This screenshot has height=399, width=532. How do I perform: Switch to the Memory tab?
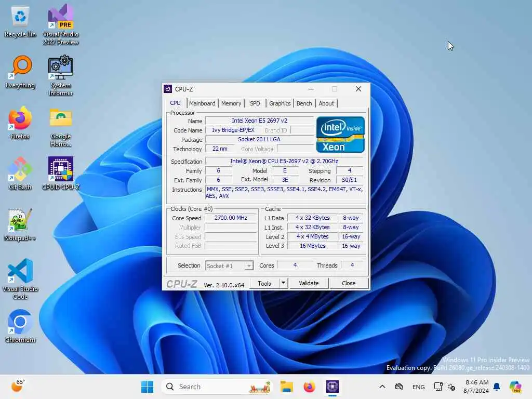pyautogui.click(x=231, y=103)
